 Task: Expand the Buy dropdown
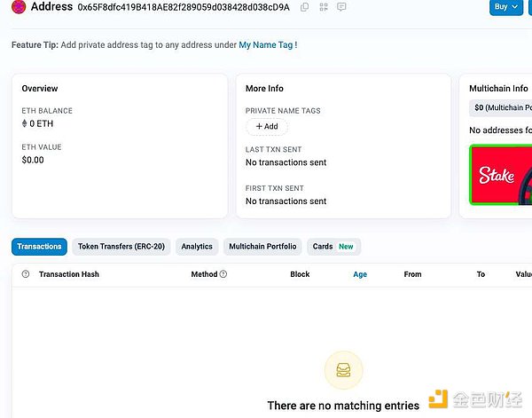(x=505, y=7)
